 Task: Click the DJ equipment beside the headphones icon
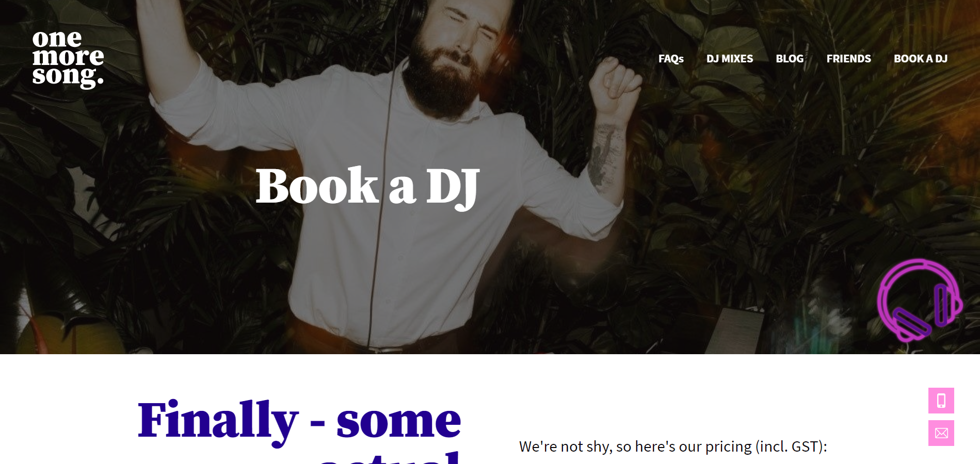[x=735, y=330]
